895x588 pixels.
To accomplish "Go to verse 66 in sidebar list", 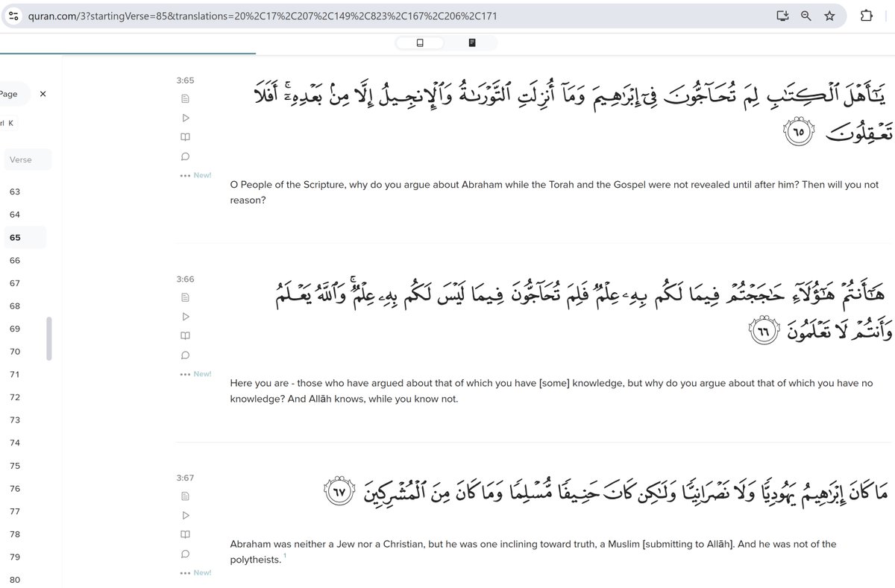I will pyautogui.click(x=16, y=260).
